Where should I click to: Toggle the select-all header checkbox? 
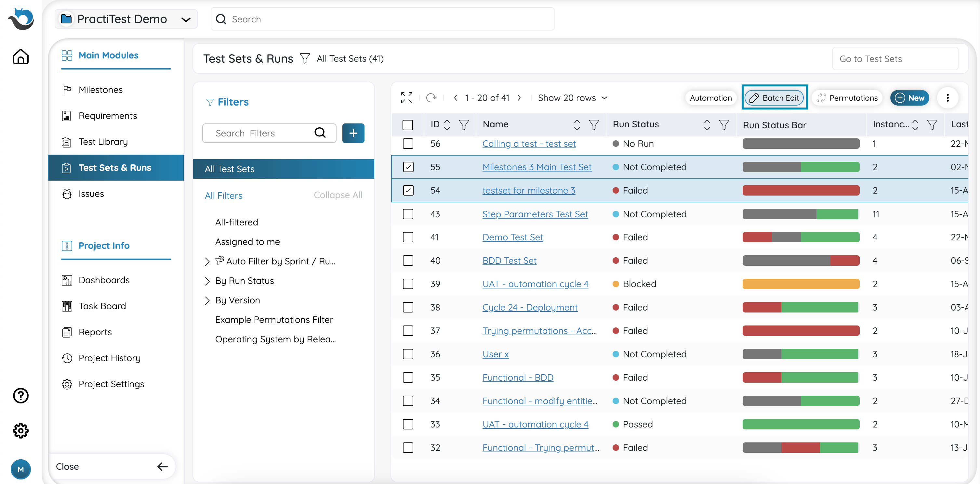click(407, 125)
